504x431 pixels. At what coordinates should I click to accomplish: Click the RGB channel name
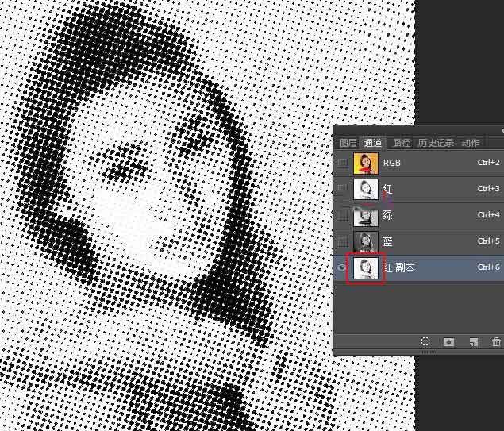(392, 163)
